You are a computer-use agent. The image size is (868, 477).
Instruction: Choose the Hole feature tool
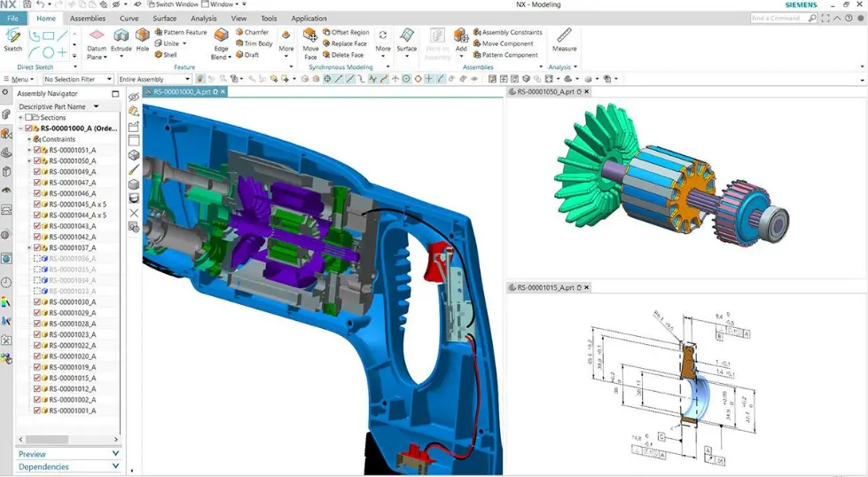pyautogui.click(x=142, y=40)
